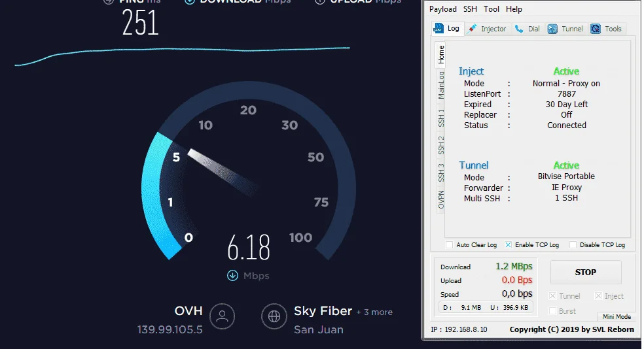
Task: Check the Disable TCP Log checkbox
Action: [x=573, y=245]
